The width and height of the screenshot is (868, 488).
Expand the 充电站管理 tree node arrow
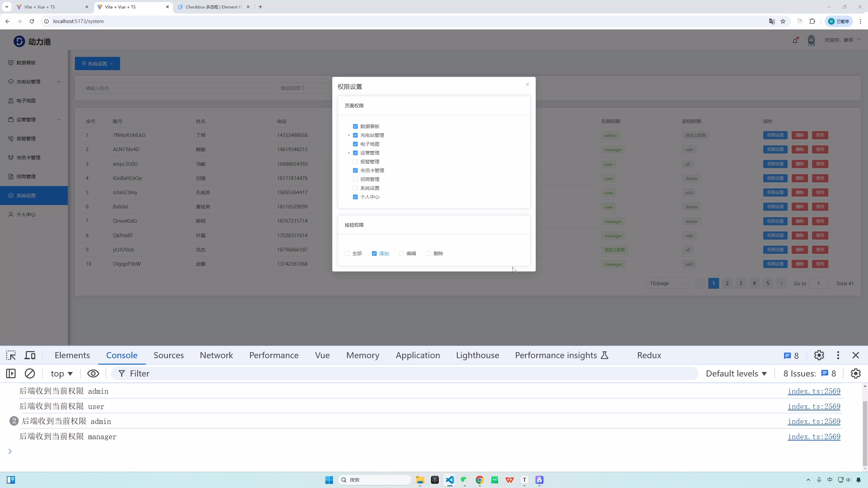click(x=349, y=135)
